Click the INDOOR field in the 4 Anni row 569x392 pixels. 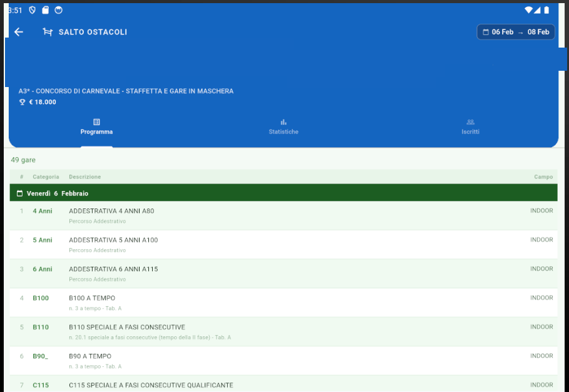tap(541, 210)
